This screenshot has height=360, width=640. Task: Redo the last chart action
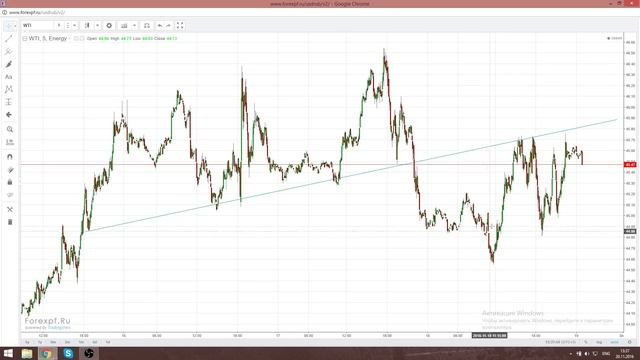coord(168,25)
